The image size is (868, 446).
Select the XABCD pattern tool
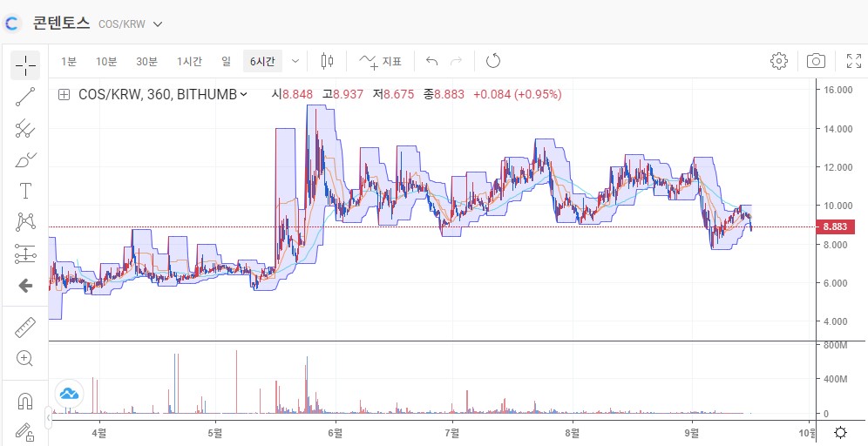pos(25,222)
